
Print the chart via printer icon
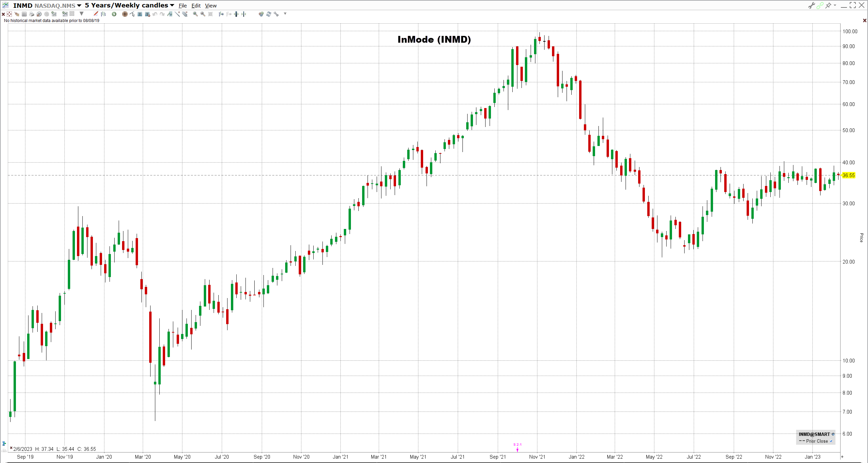[x=32, y=14]
